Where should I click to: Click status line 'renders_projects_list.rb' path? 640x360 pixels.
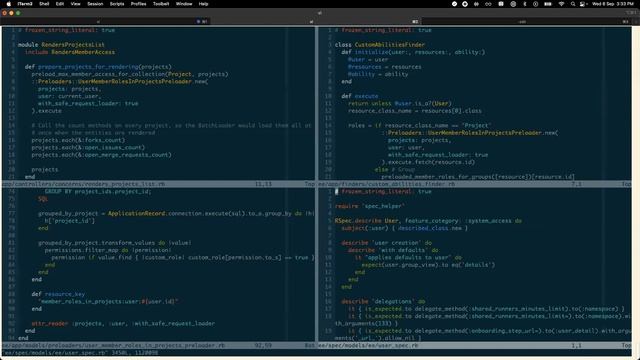coord(84,184)
